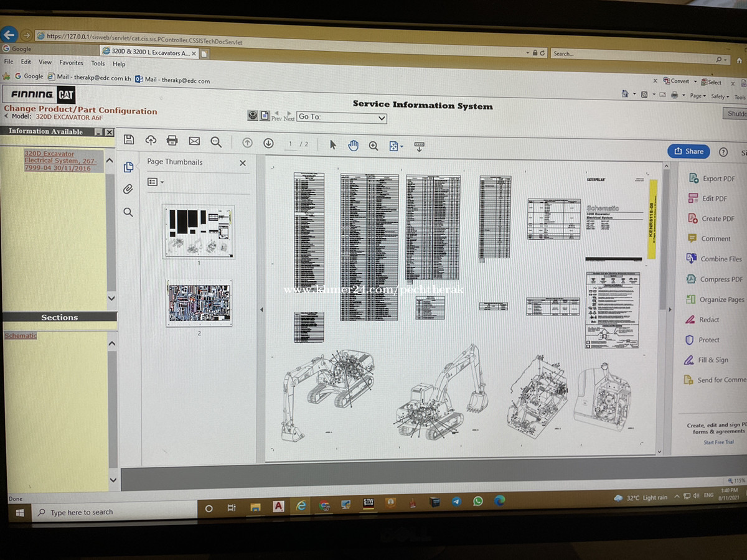The image size is (747, 560).
Task: Open the PDF help question mark icon
Action: (723, 152)
